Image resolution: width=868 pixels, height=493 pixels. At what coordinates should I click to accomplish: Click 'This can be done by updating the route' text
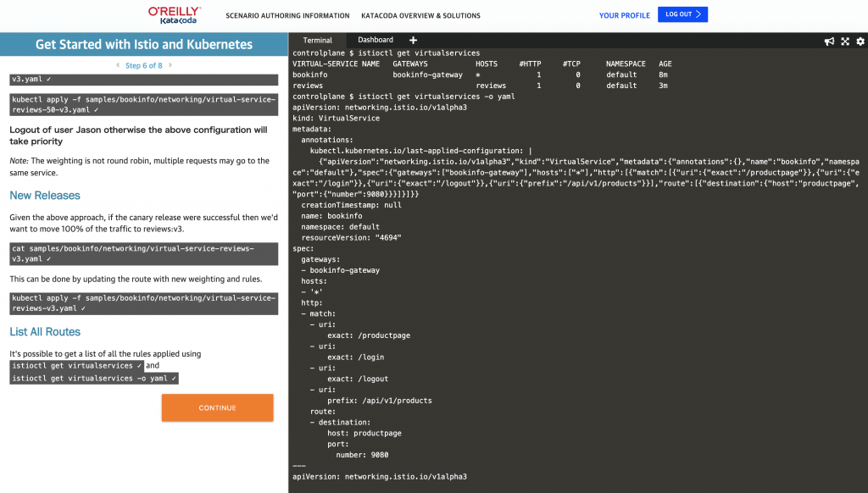pos(136,279)
